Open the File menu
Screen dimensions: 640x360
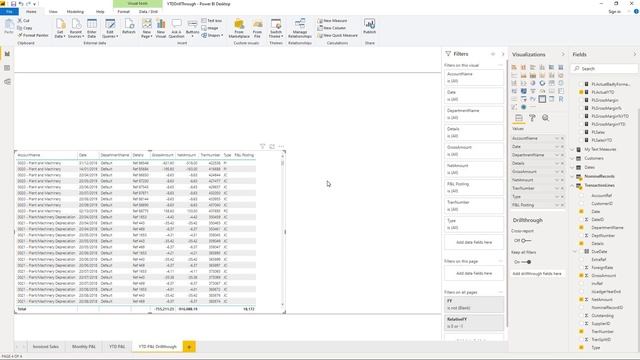point(9,11)
